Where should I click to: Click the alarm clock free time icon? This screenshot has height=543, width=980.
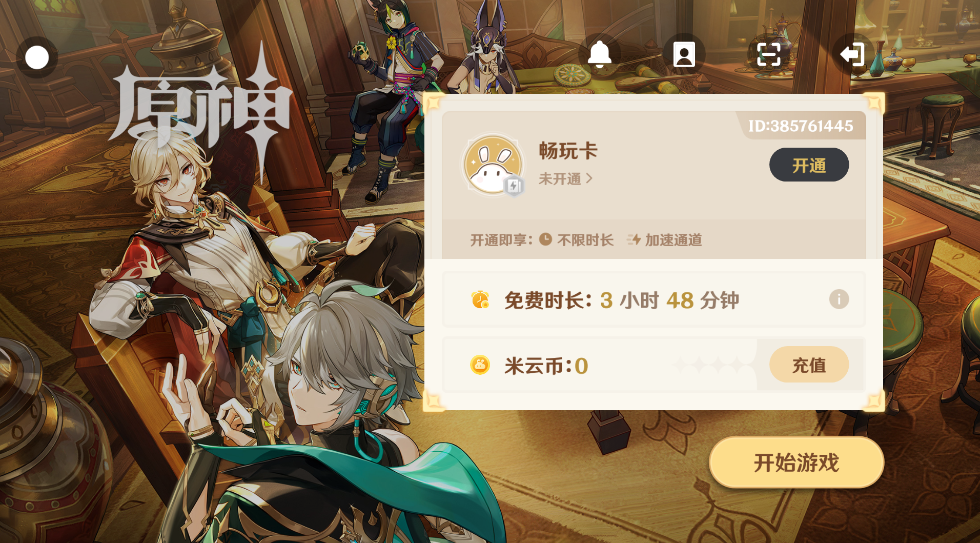480,300
